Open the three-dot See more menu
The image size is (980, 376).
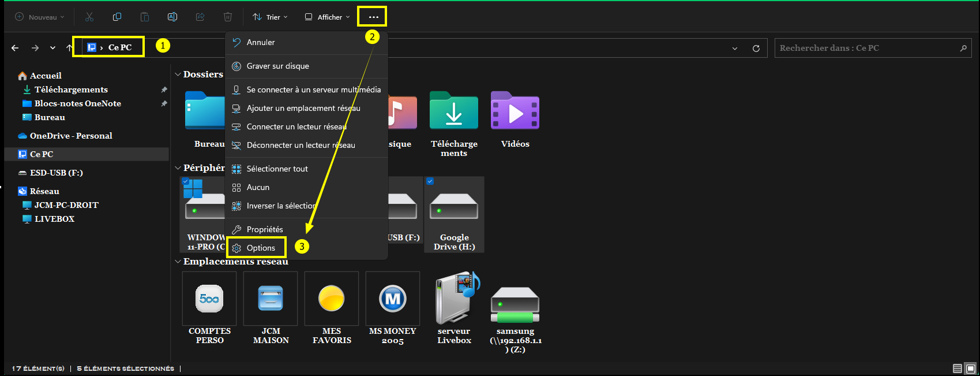coord(373,17)
